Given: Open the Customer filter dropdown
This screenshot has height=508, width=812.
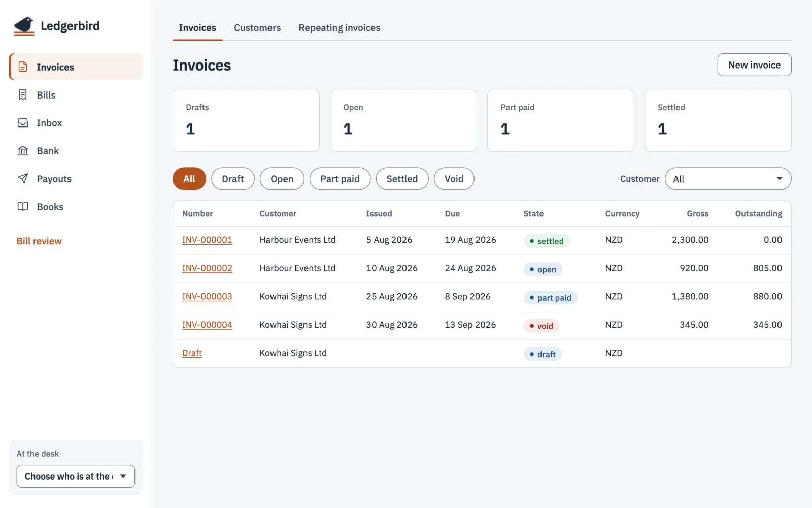Looking at the screenshot, I should (x=728, y=179).
